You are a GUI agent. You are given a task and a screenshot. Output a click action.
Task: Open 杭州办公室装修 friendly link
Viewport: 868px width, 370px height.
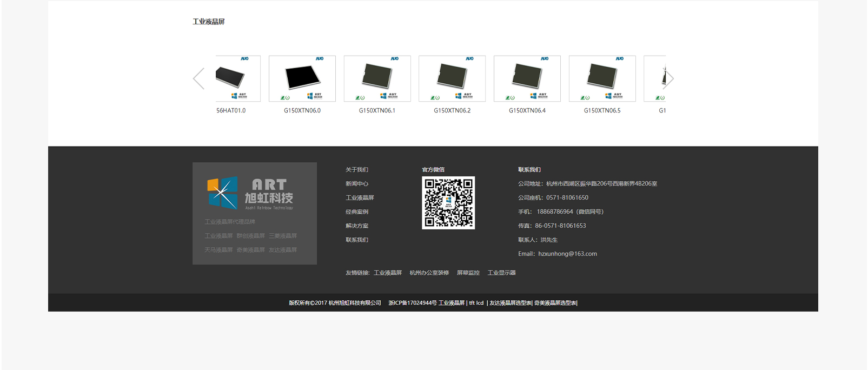point(429,273)
